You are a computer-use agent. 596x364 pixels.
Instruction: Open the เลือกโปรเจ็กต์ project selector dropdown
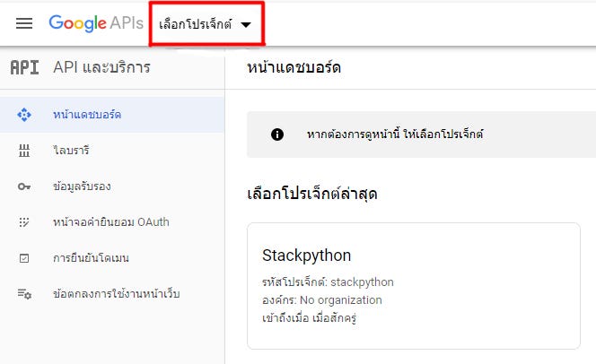point(206,25)
